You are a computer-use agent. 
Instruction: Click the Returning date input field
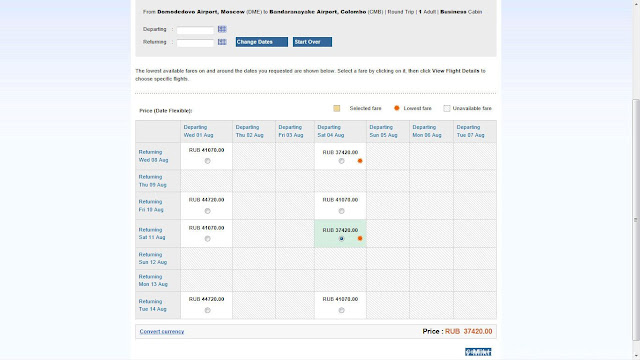195,42
